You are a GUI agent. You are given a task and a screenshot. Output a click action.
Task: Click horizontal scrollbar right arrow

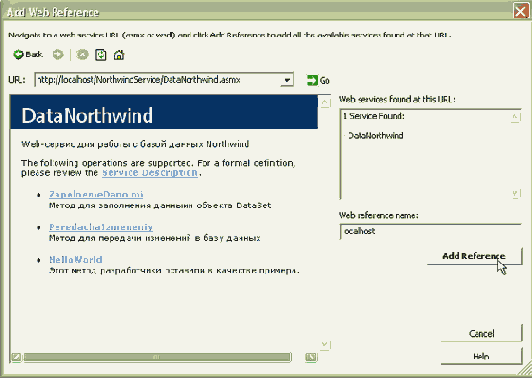point(311,357)
